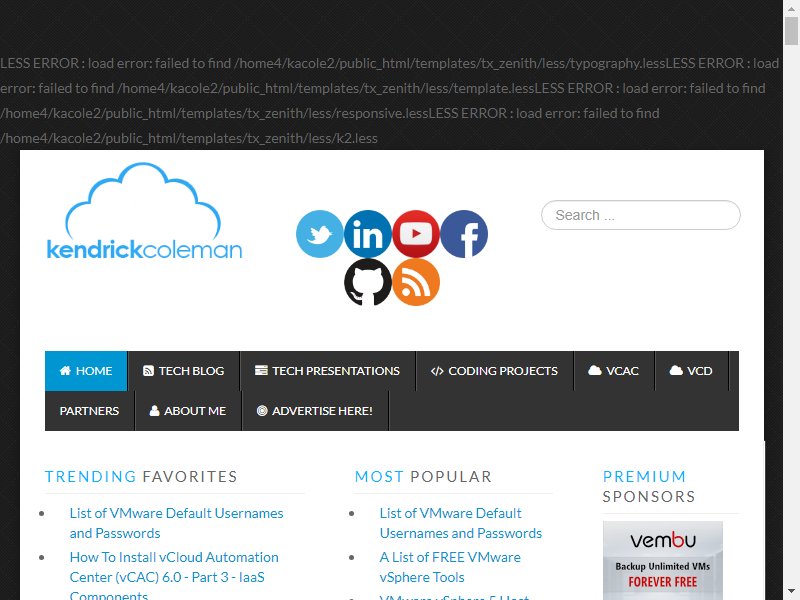Open the YouTube social icon

pos(416,234)
